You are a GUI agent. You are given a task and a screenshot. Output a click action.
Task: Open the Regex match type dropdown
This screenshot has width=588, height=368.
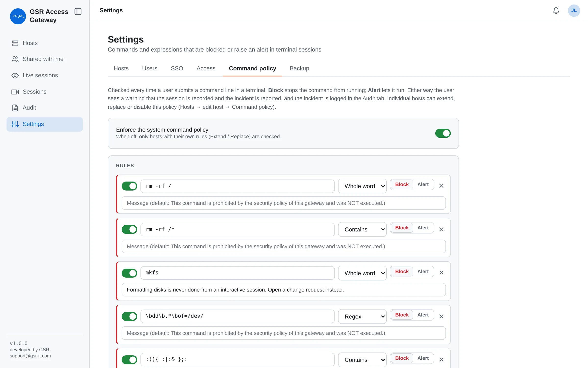pyautogui.click(x=362, y=316)
